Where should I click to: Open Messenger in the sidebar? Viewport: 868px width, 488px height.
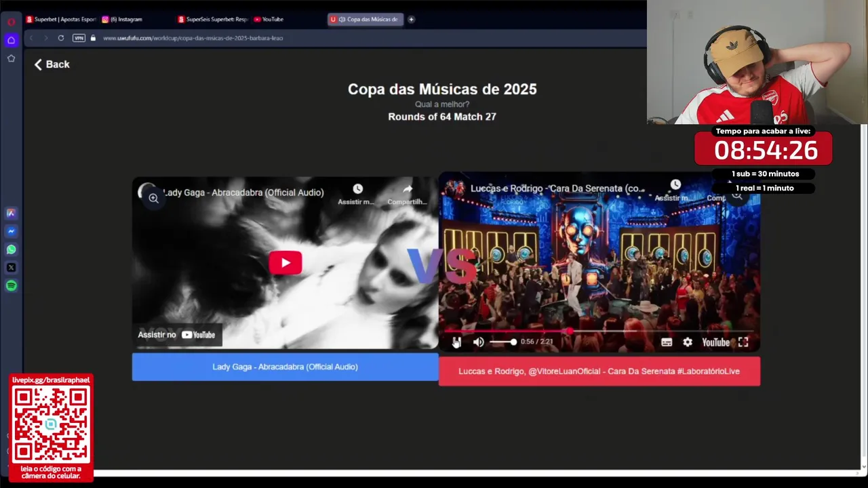pyautogui.click(x=11, y=231)
